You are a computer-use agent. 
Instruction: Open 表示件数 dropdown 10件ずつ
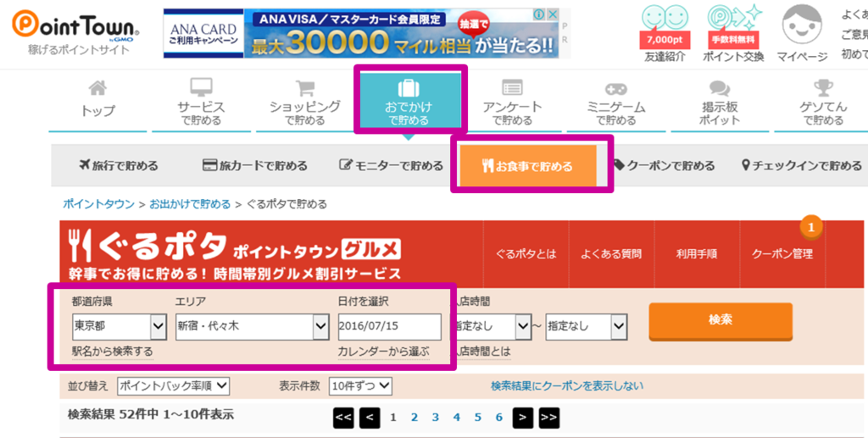click(360, 386)
